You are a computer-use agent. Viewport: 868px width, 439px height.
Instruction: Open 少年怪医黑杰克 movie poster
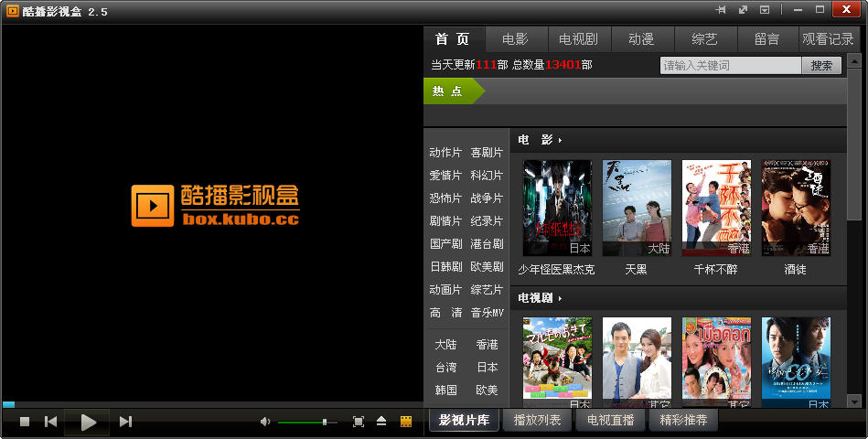click(557, 209)
